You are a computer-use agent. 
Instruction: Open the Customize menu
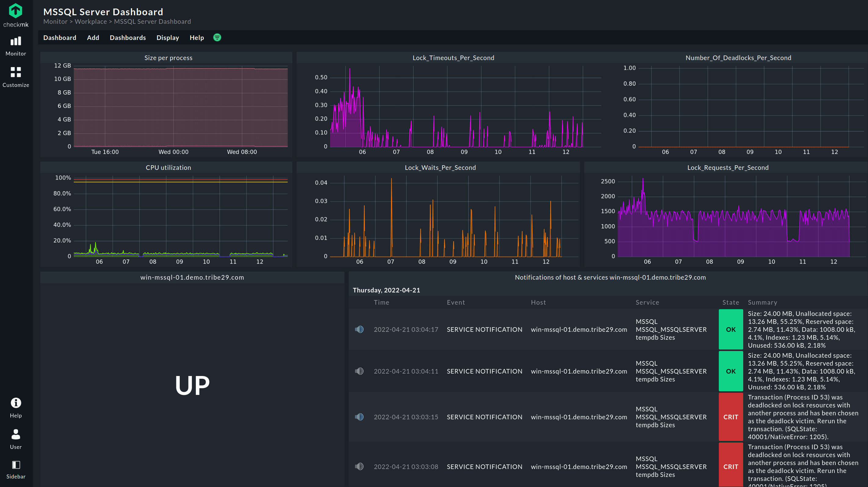(x=16, y=77)
